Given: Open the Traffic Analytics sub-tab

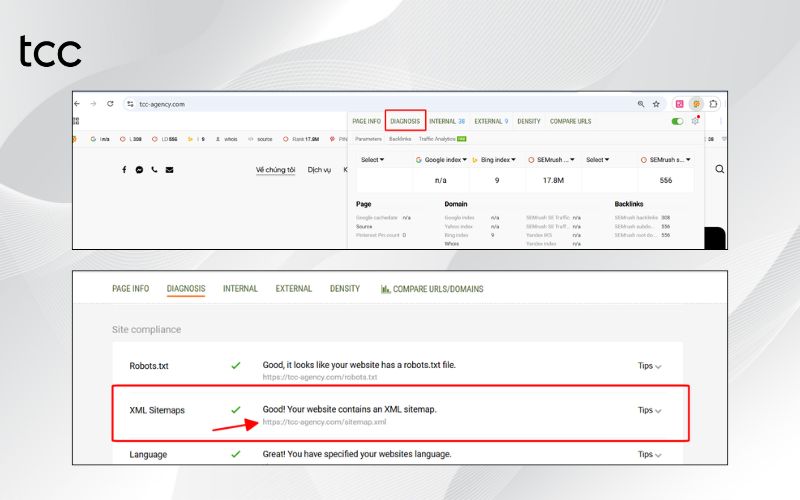Looking at the screenshot, I should pos(442,139).
